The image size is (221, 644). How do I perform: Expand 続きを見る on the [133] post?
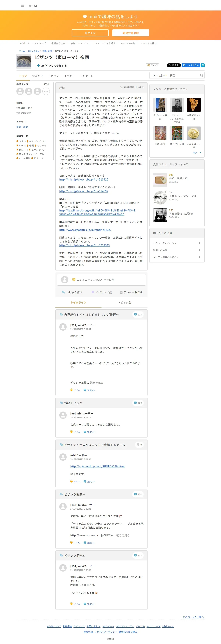(x=123, y=536)
